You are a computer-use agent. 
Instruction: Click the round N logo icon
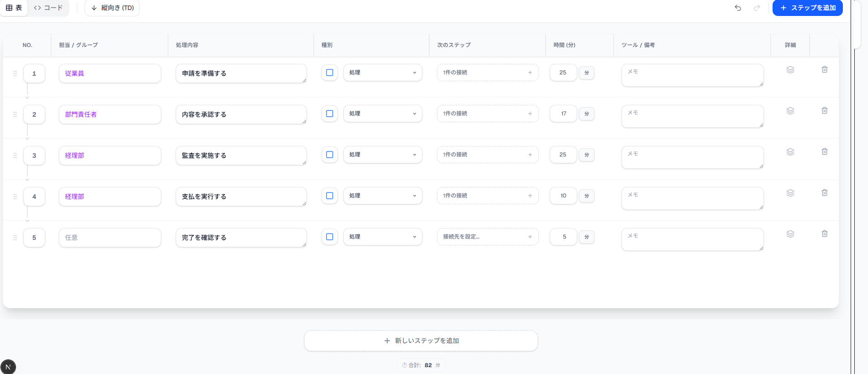pos(8,367)
